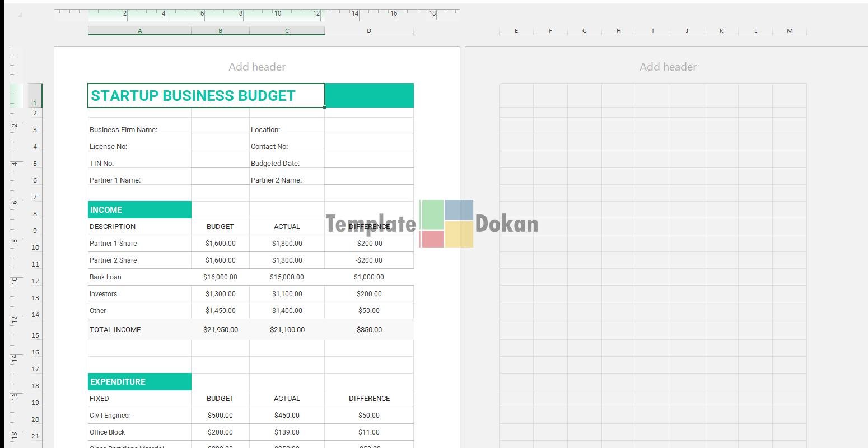Click the EXPENDITURE section heading cell
The height and width of the screenshot is (448, 868).
(x=139, y=382)
